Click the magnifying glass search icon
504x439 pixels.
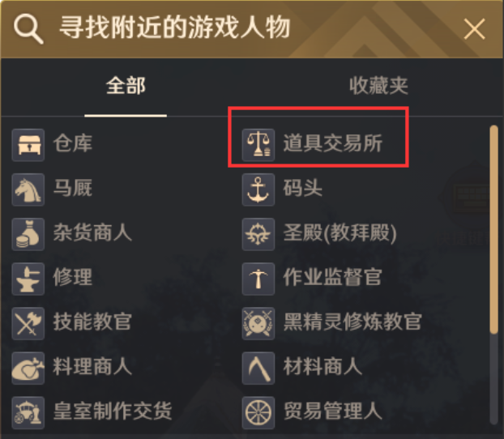(28, 29)
